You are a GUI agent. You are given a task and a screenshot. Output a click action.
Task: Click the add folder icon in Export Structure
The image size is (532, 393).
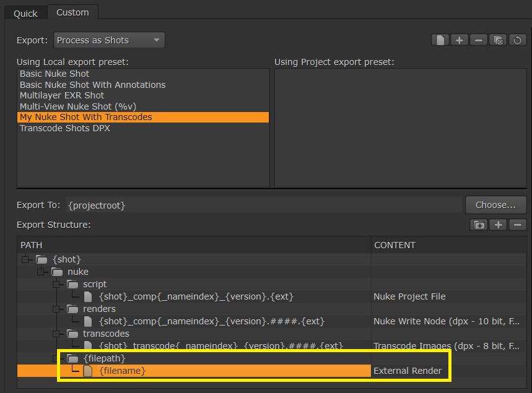(x=478, y=225)
